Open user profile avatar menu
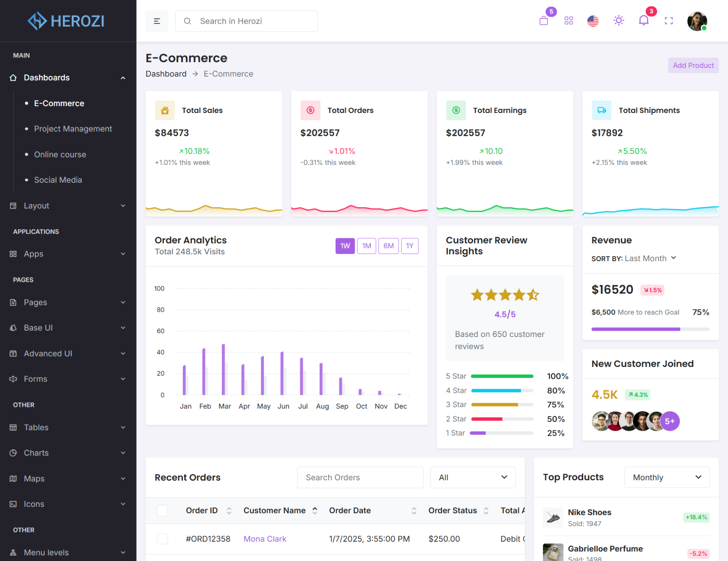 pos(697,21)
